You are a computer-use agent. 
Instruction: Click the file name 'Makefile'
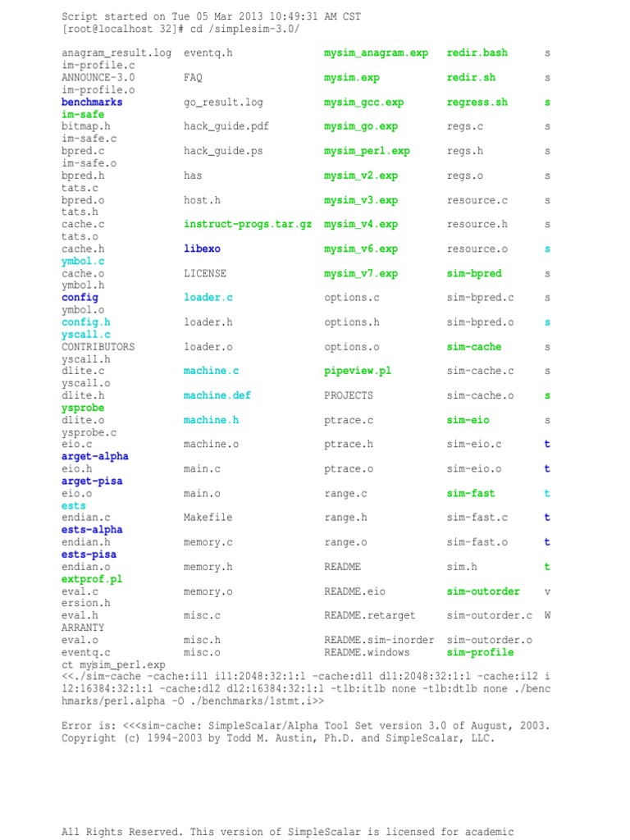click(208, 518)
